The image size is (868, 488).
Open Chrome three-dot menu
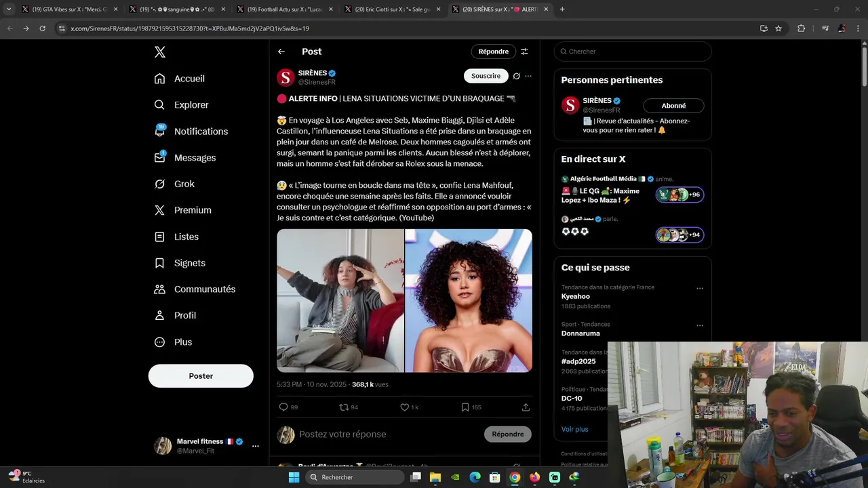(x=859, y=28)
